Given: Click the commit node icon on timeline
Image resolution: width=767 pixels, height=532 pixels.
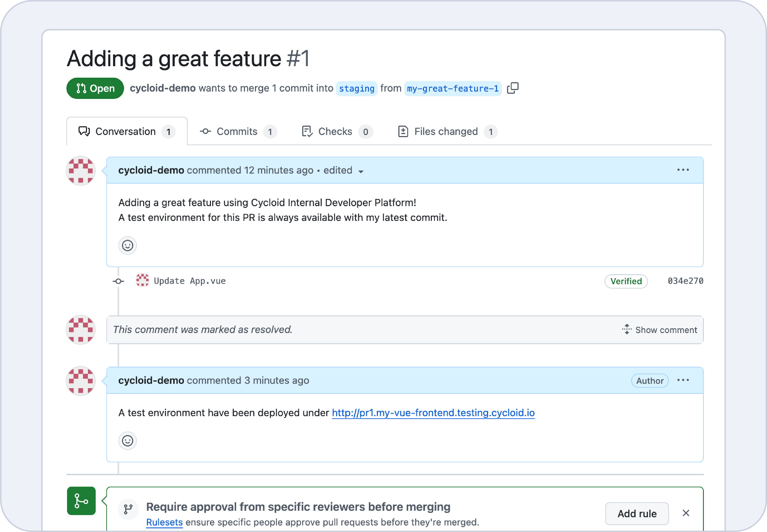Looking at the screenshot, I should click(x=118, y=282).
